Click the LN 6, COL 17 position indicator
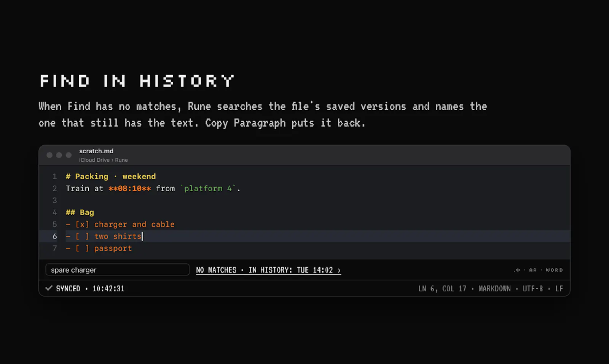609x364 pixels. (x=442, y=289)
